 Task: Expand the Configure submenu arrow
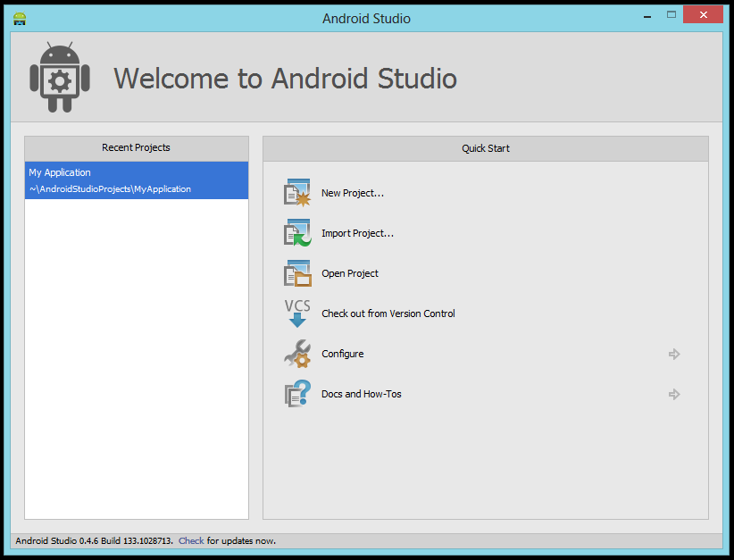tap(674, 355)
